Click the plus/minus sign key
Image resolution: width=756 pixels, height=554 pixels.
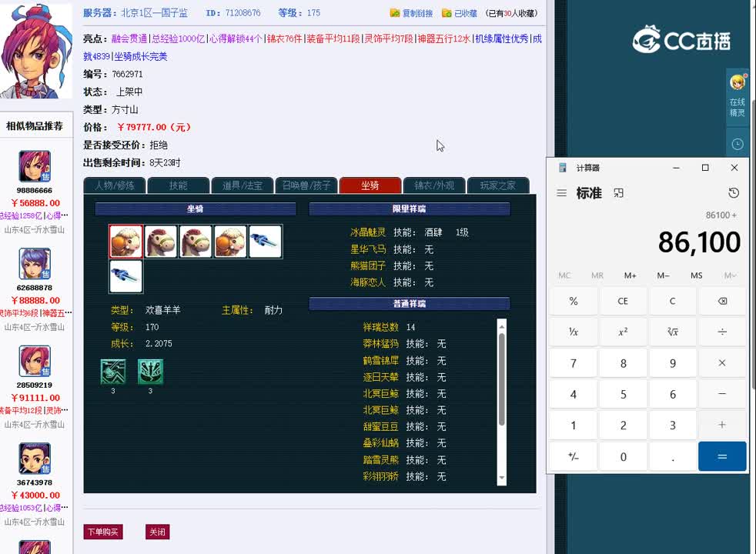tap(574, 456)
